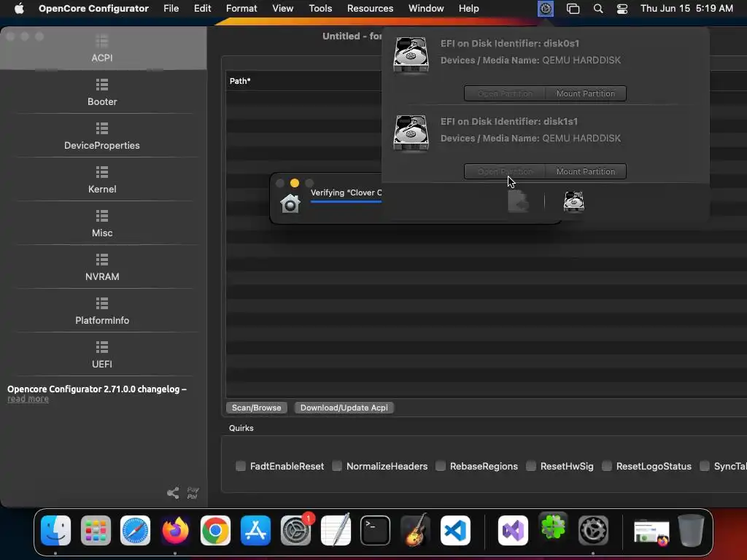Screen dimensions: 747x560
Task: Click the date and time in menu bar
Action: (686, 9)
